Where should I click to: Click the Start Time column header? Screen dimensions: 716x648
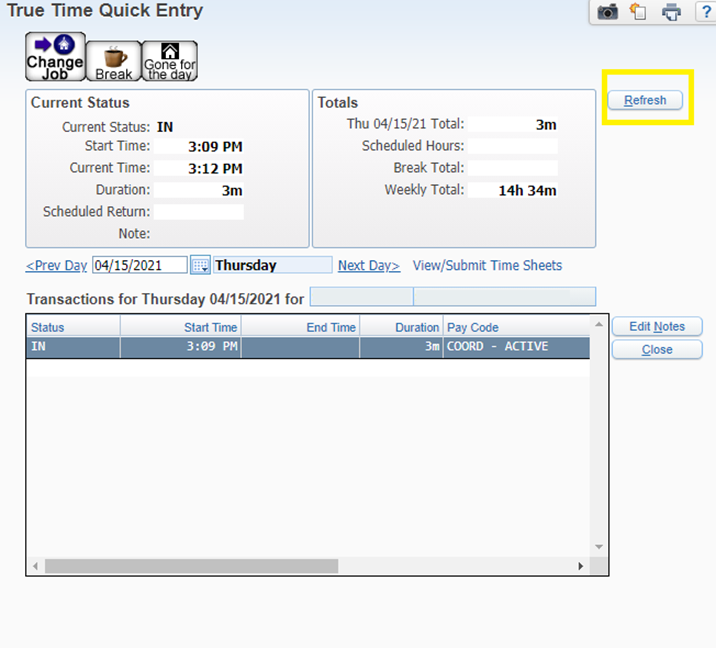pos(180,327)
